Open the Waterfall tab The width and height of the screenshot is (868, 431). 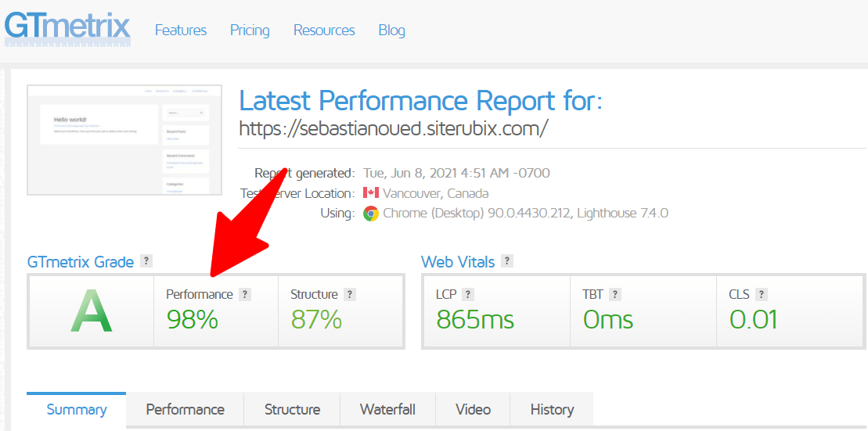387,410
